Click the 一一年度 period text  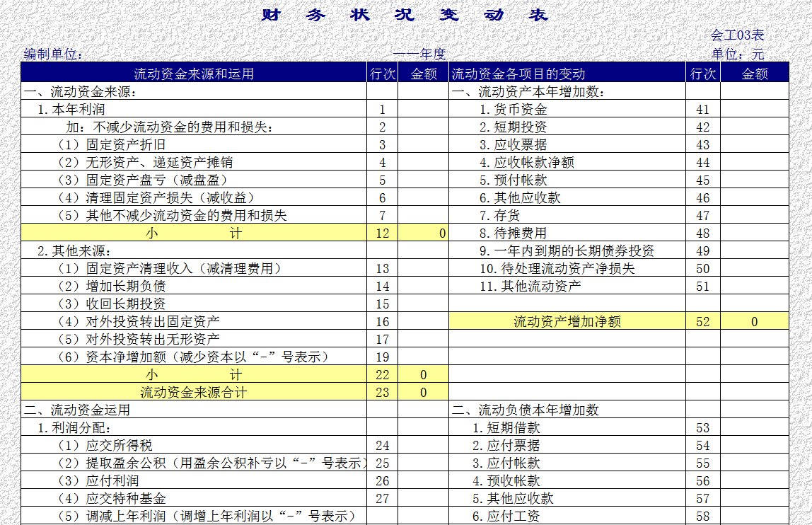pos(419,54)
